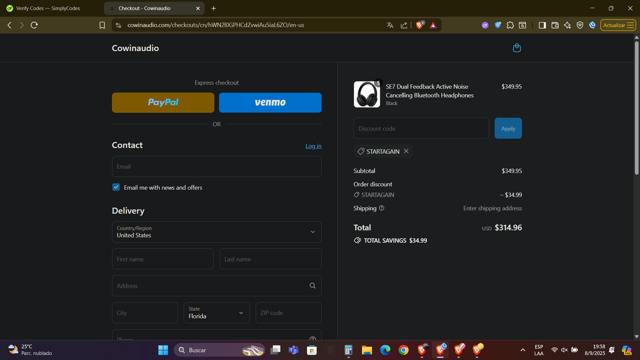The width and height of the screenshot is (640, 360).
Task: Open the extensions puzzle-piece menu
Action: tap(510, 25)
